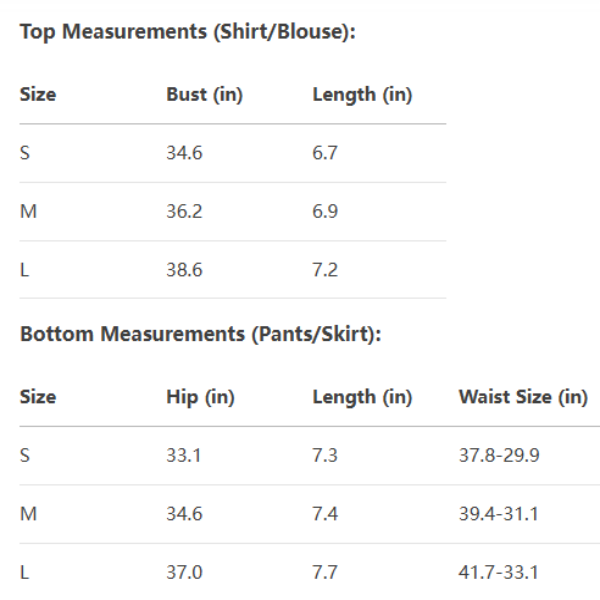This screenshot has width=600, height=600.
Task: Click the 39.4-31.1 waist size value
Action: pos(499,514)
